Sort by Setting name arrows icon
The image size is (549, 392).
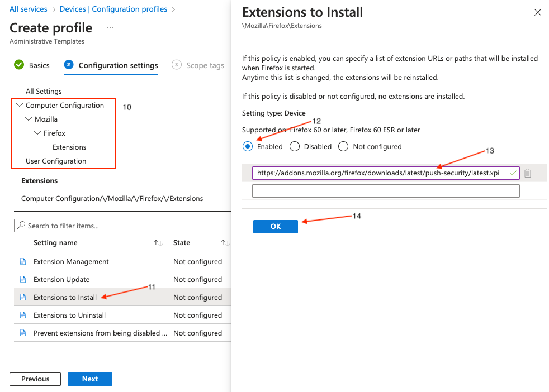coord(158,242)
